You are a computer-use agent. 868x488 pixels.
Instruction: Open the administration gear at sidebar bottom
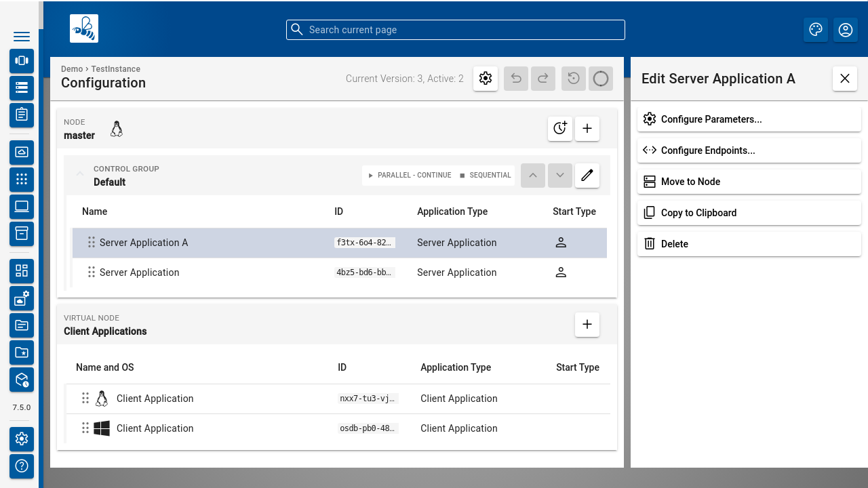[22, 439]
